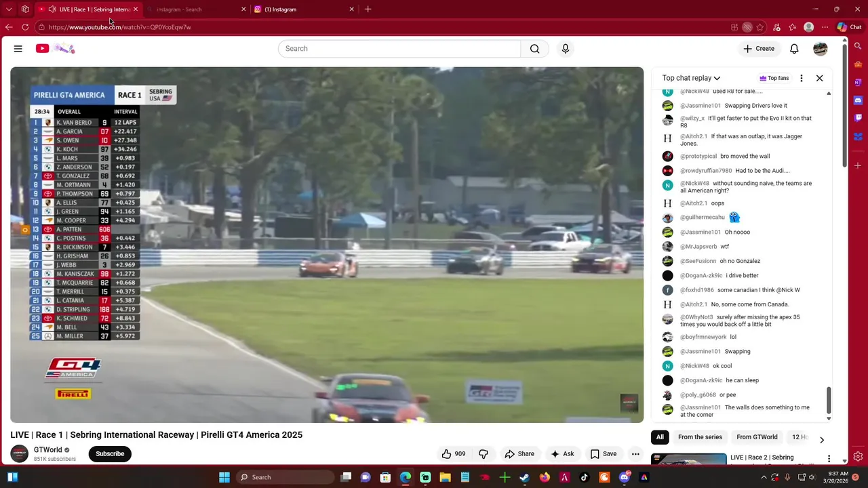Viewport: 868px width, 488px height.
Task: Click the Jassmine101 Swapping Drivers comment username
Action: [701, 106]
